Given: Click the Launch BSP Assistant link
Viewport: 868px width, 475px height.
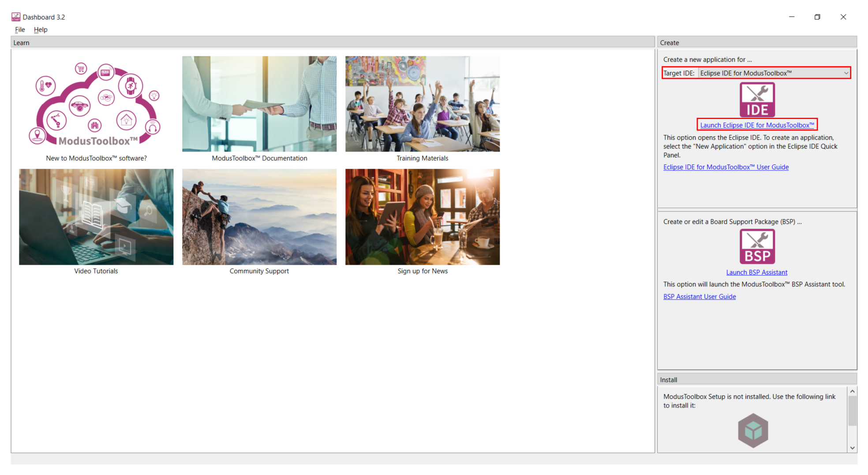Looking at the screenshot, I should (757, 272).
